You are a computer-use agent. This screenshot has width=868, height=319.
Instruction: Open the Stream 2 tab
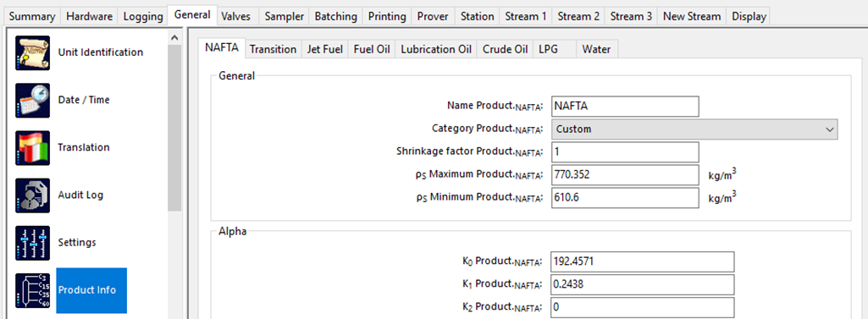(x=578, y=17)
